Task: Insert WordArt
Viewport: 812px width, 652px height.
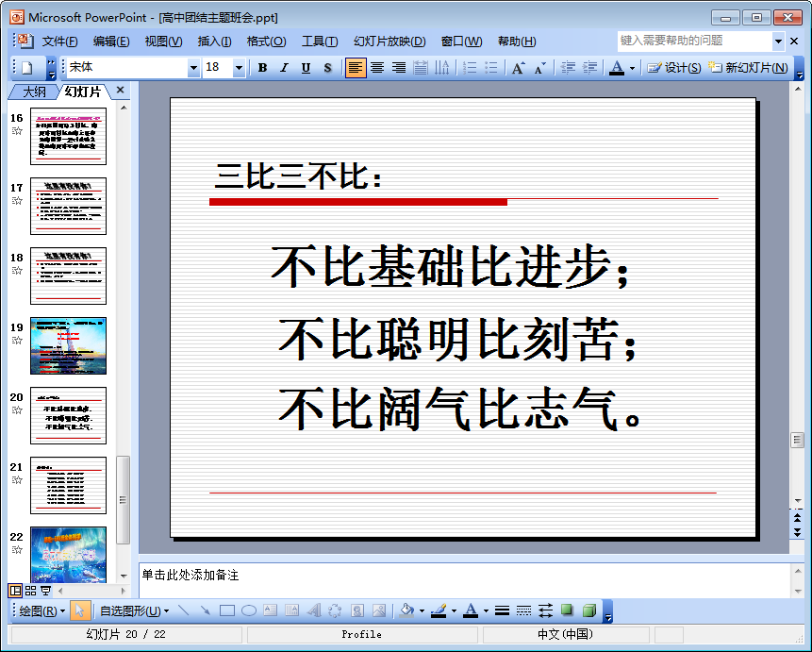Action: [x=314, y=611]
